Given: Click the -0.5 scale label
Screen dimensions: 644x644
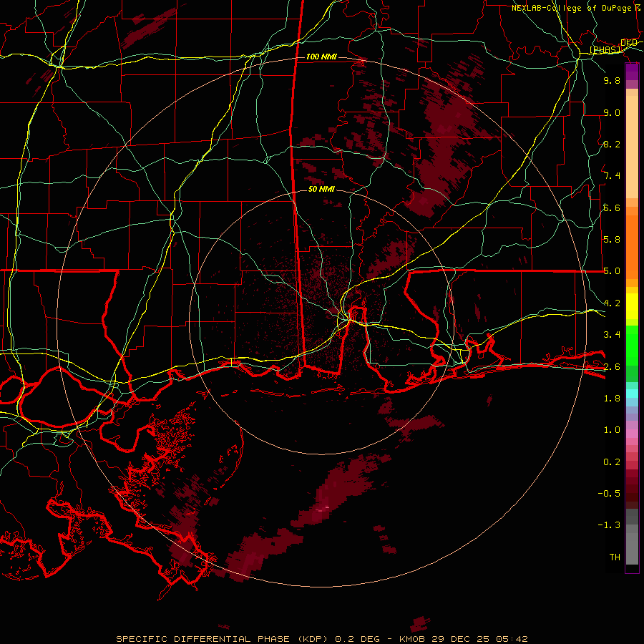Looking at the screenshot, I should 609,494.
